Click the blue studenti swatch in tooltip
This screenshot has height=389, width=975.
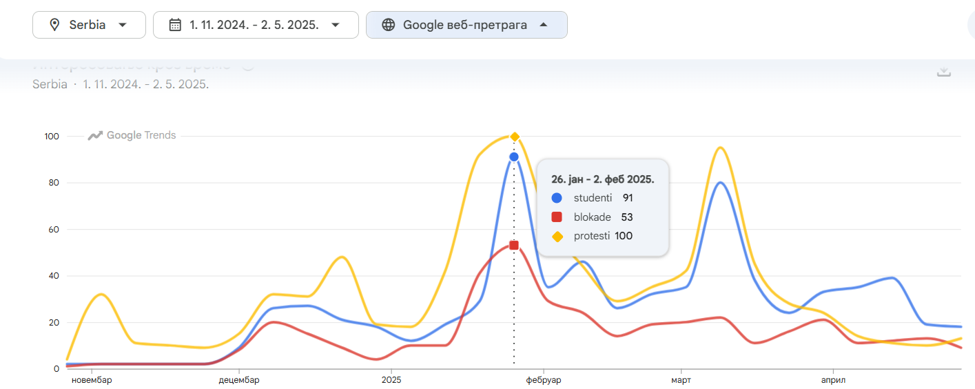(x=557, y=198)
